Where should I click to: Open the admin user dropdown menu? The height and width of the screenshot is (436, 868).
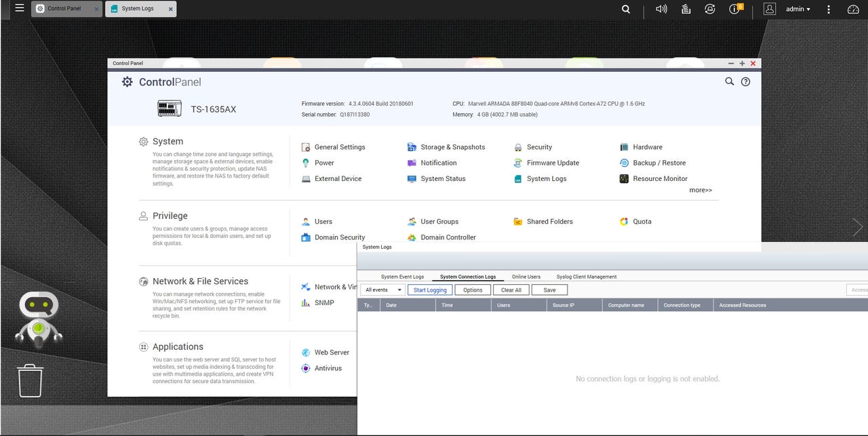pyautogui.click(x=797, y=9)
